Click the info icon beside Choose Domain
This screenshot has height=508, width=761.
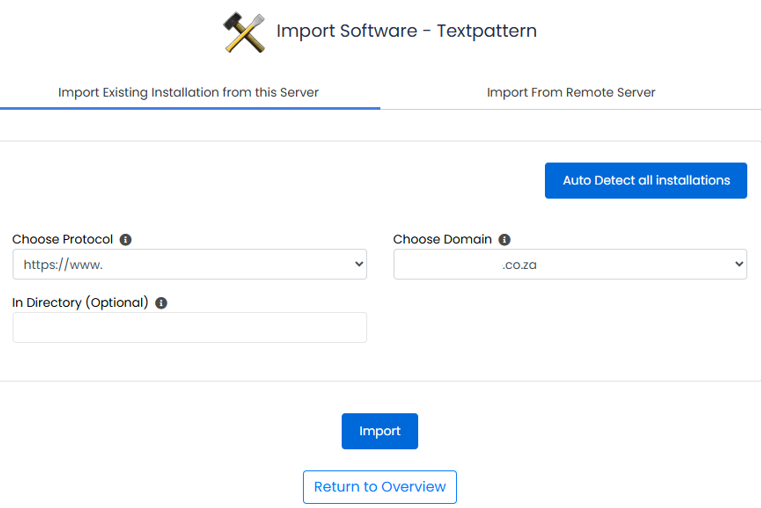pyautogui.click(x=505, y=240)
